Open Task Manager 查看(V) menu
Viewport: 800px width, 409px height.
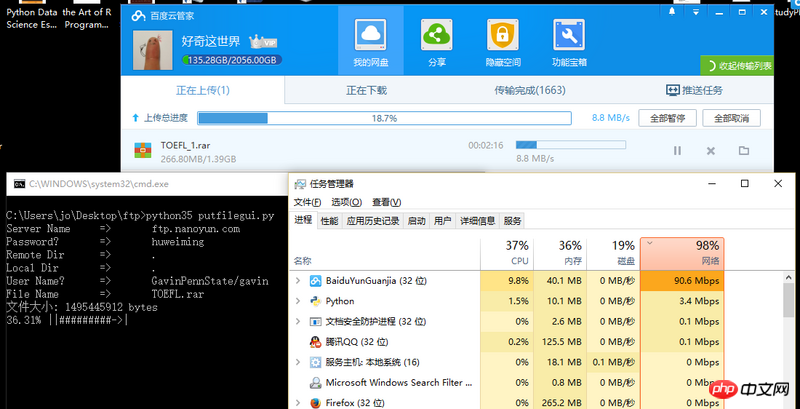click(x=386, y=202)
